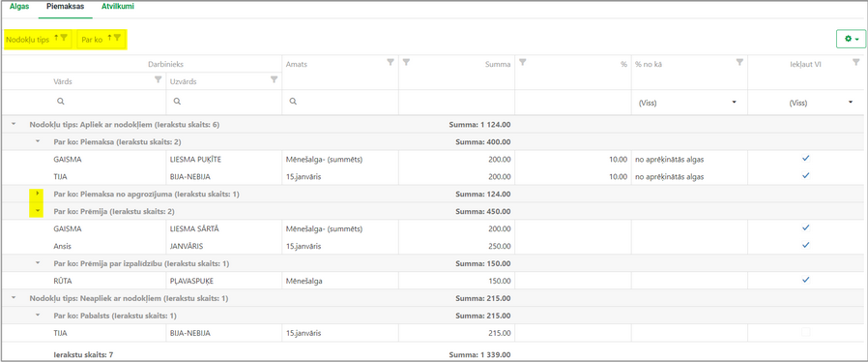The height and width of the screenshot is (362, 868).
Task: Click the Nodokļu tips grouping chip label
Action: coord(28,40)
